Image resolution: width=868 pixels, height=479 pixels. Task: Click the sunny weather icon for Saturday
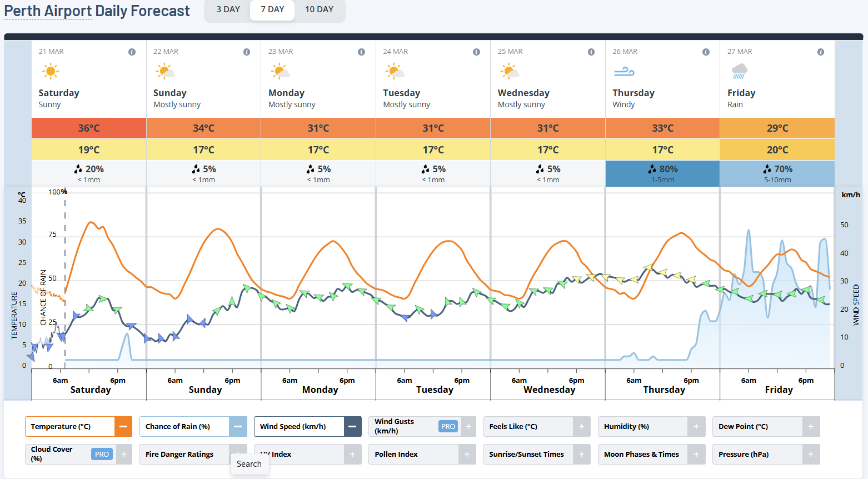(x=50, y=71)
